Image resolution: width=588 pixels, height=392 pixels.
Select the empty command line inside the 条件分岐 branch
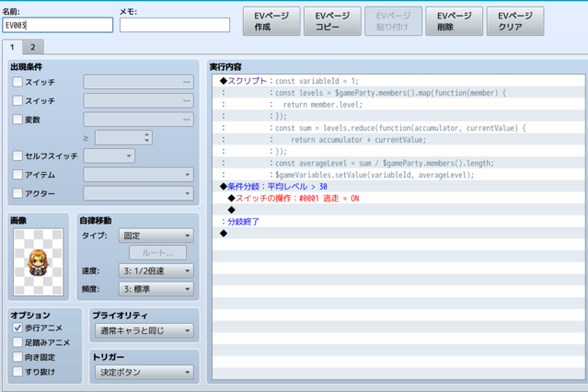tap(398, 210)
